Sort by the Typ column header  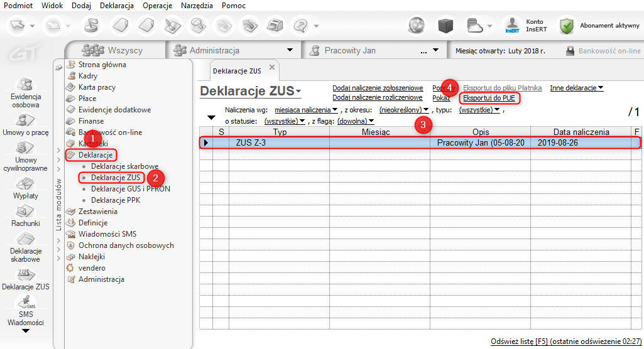280,132
